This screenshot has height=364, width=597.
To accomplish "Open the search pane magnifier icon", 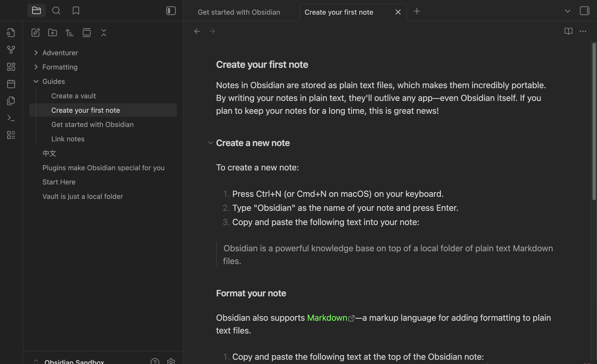I will coord(56,11).
